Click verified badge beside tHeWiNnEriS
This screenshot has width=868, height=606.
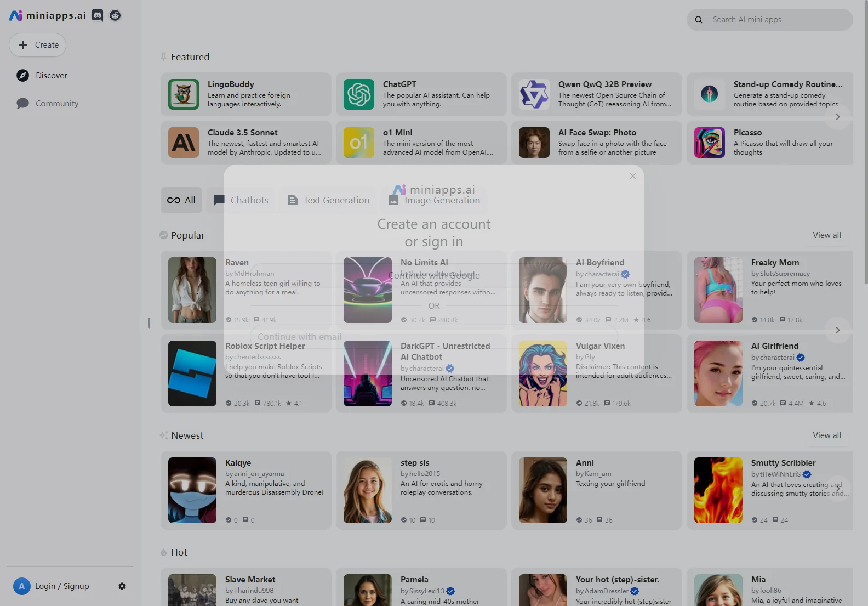(x=807, y=474)
